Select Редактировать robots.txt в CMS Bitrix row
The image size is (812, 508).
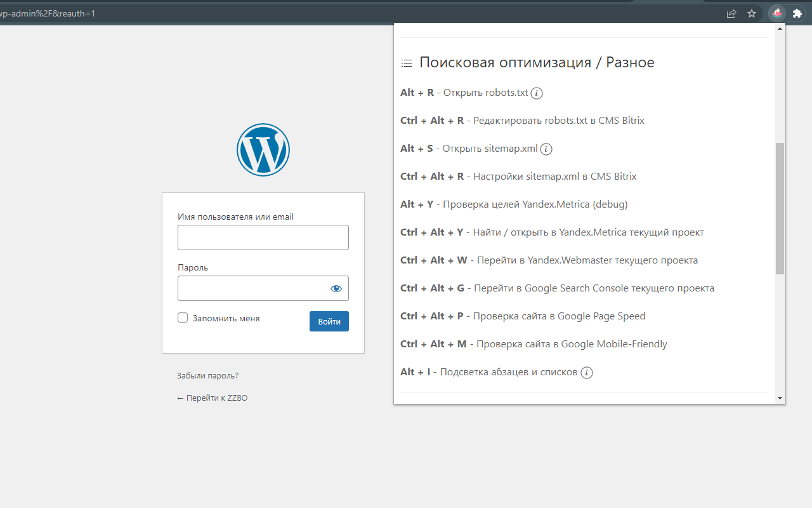(x=522, y=121)
